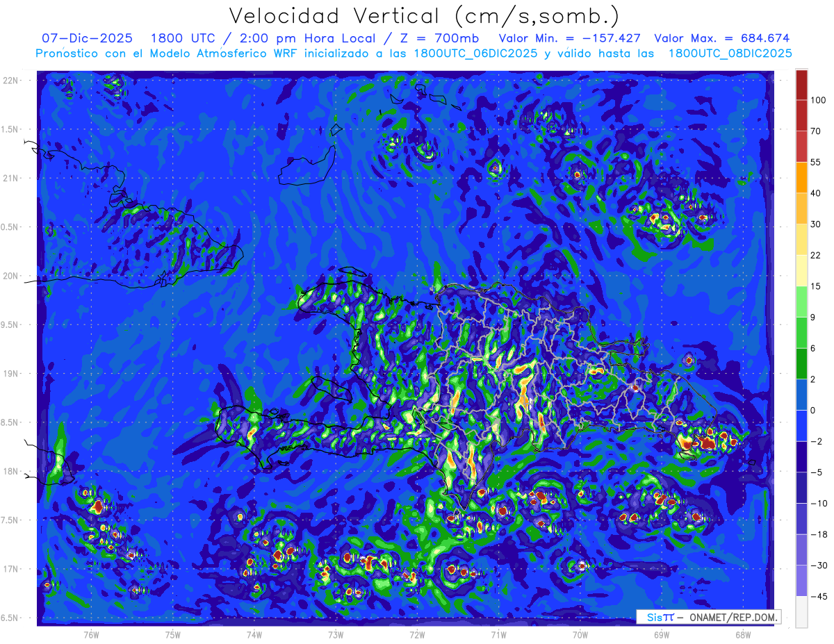Click the colorbar label '-45'
The width and height of the screenshot is (834, 644).
(x=818, y=596)
